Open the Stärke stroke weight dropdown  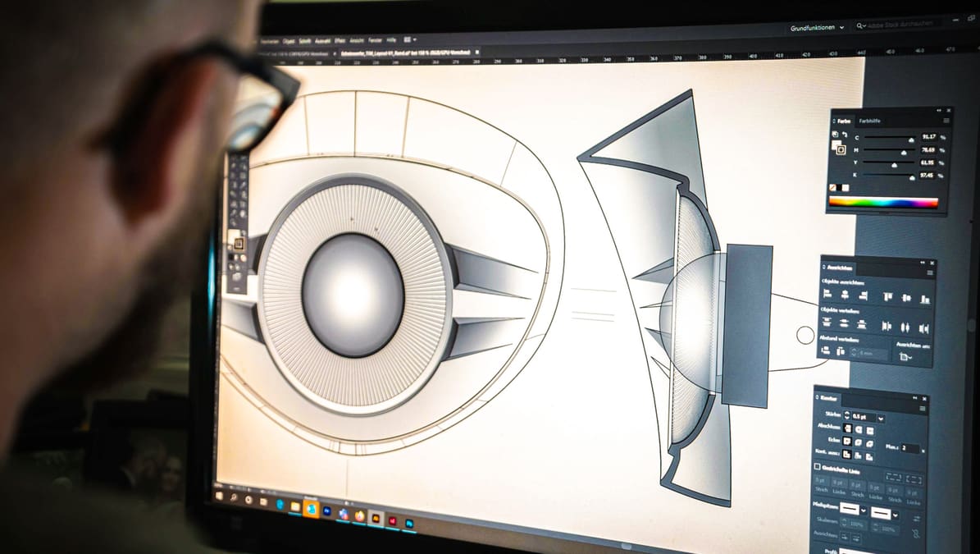pyautogui.click(x=880, y=419)
